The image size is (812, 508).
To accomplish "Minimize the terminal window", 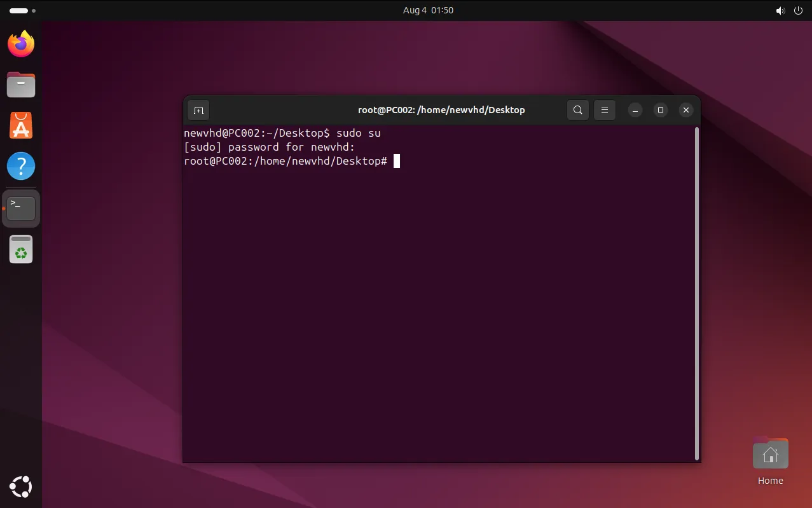I will [635, 110].
